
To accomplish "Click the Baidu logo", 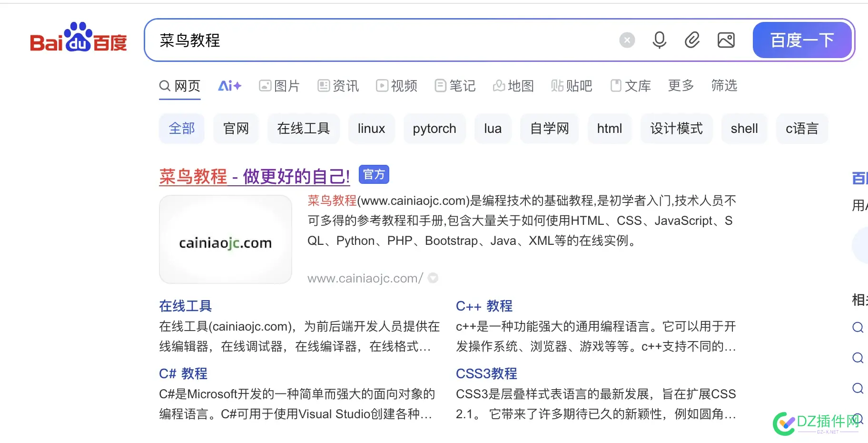I will tap(79, 38).
